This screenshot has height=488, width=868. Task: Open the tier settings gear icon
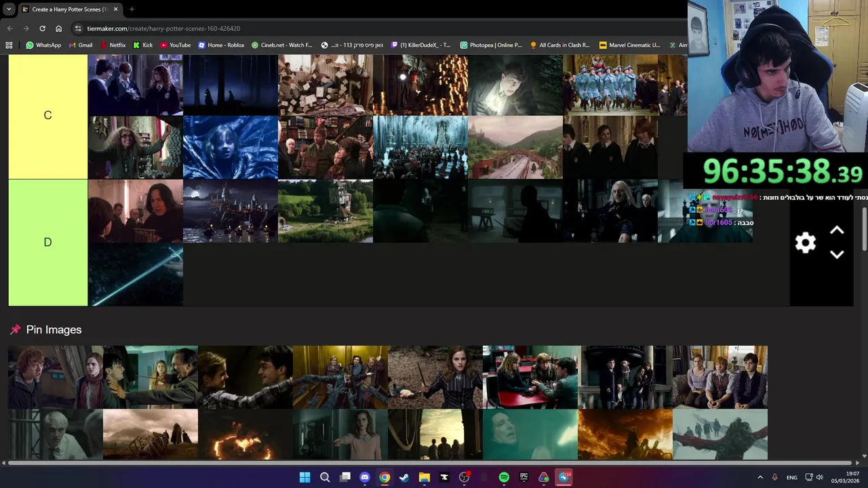tap(805, 243)
